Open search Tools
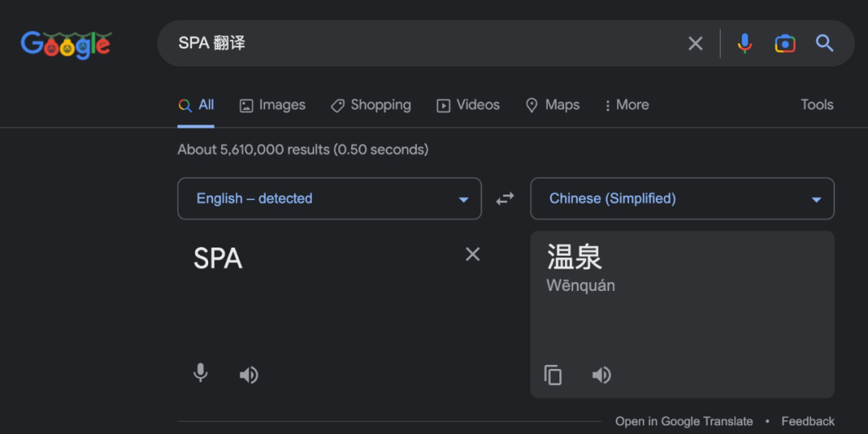 [817, 104]
